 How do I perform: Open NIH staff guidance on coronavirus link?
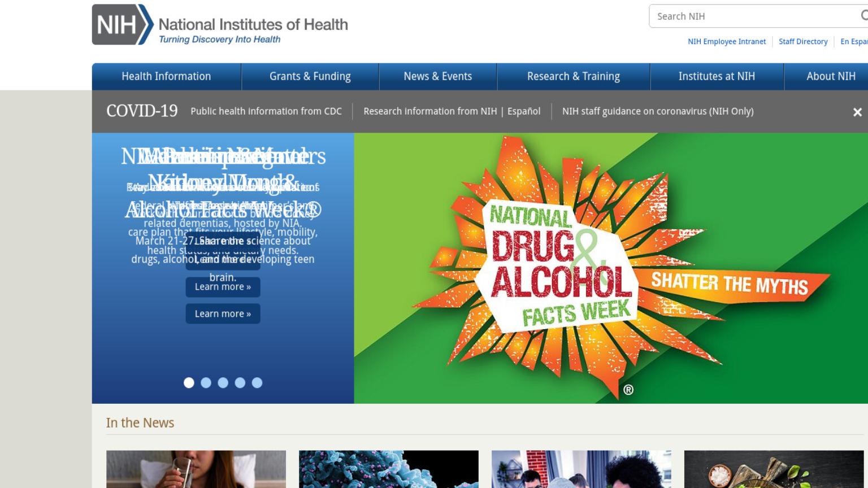coord(658,111)
